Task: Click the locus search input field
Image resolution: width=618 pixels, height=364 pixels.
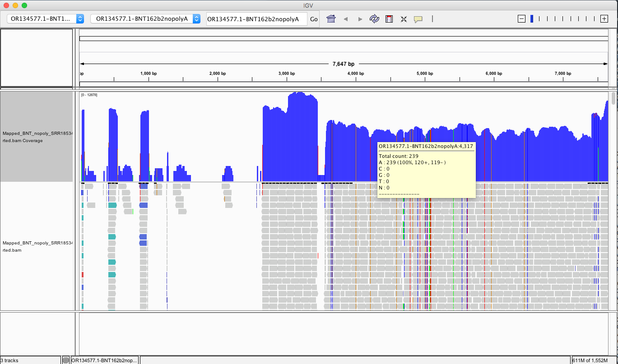Action: click(x=256, y=19)
